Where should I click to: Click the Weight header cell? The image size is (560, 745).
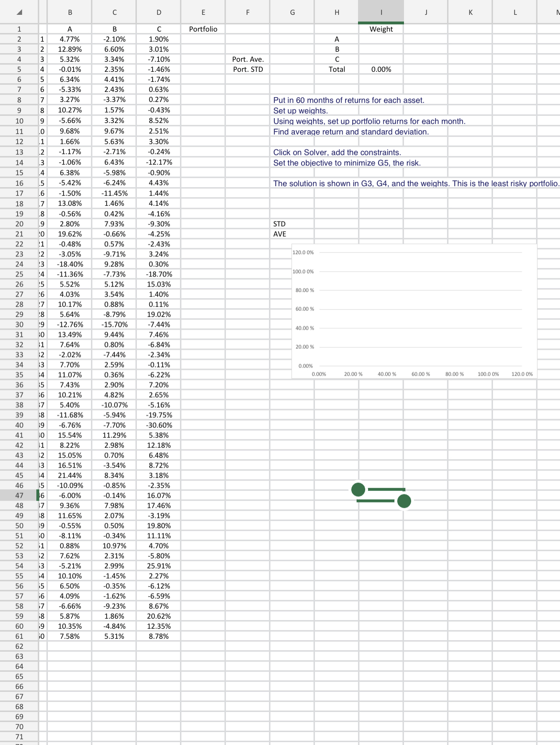(x=381, y=29)
